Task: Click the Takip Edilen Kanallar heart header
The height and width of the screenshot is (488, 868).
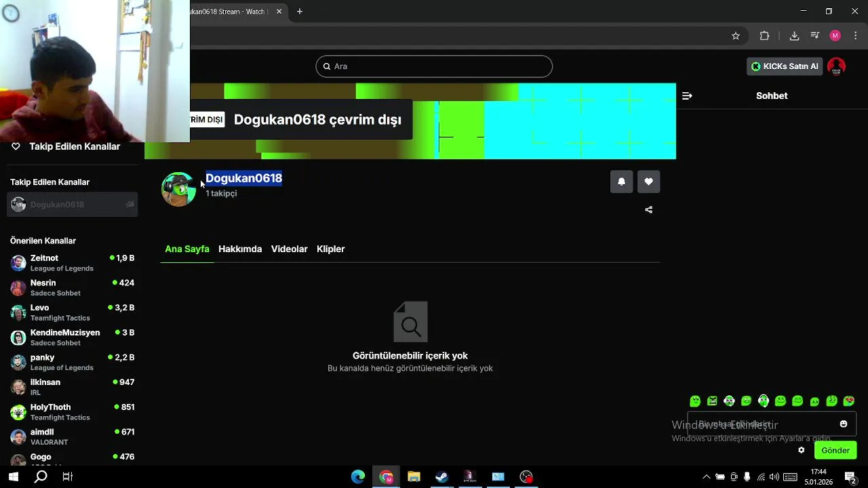Action: (x=66, y=146)
